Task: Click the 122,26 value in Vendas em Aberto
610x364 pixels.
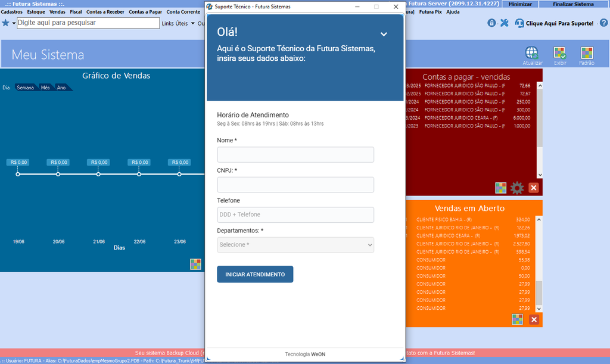Action: tap(523, 228)
